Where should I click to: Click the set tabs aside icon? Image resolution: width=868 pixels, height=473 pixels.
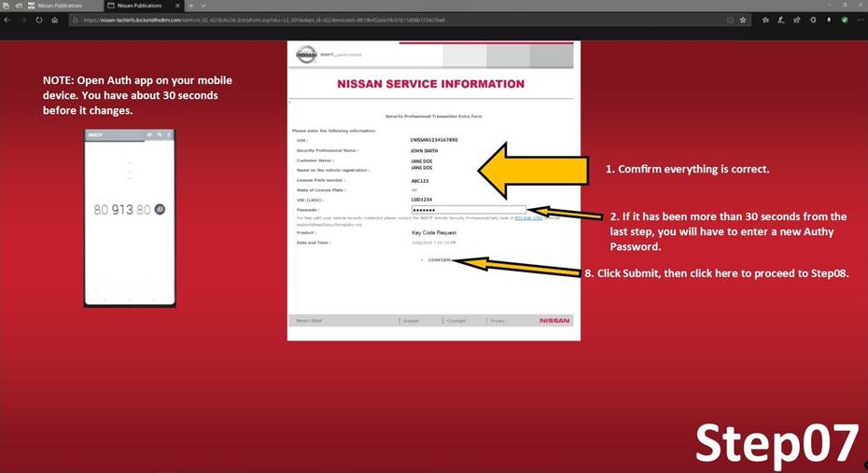(x=19, y=6)
